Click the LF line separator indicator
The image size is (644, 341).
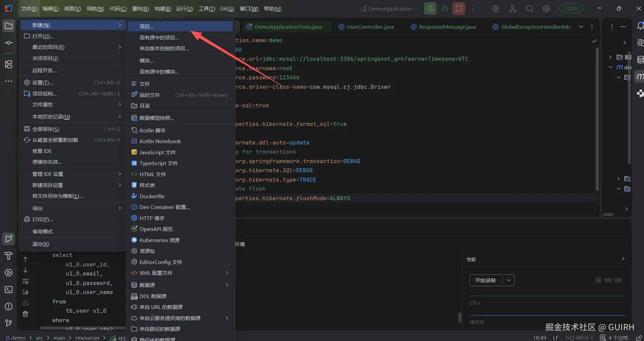coord(556,338)
